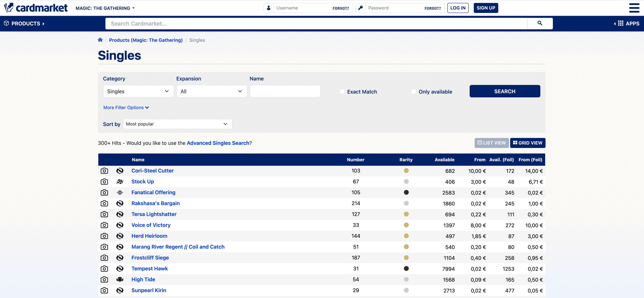
Task: Click the Cardmarket logo
Action: [36, 8]
